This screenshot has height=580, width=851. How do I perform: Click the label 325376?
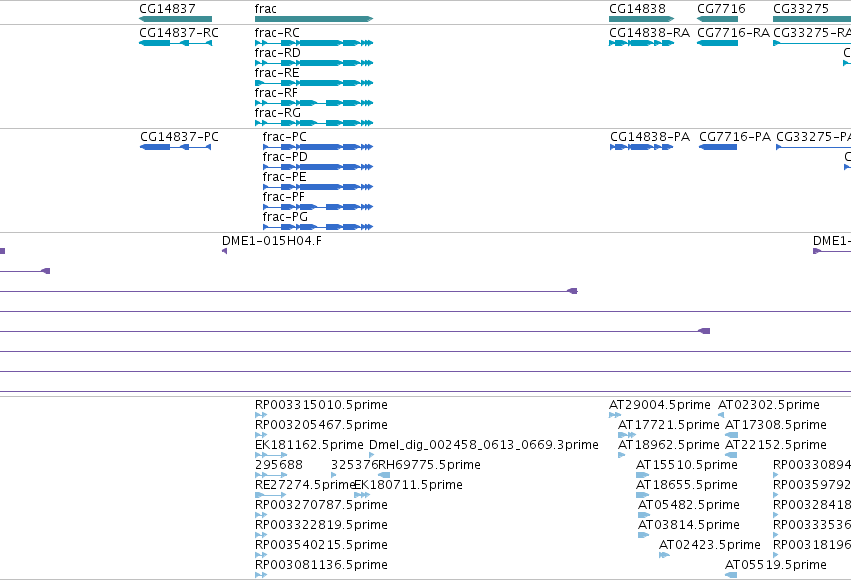(x=354, y=465)
